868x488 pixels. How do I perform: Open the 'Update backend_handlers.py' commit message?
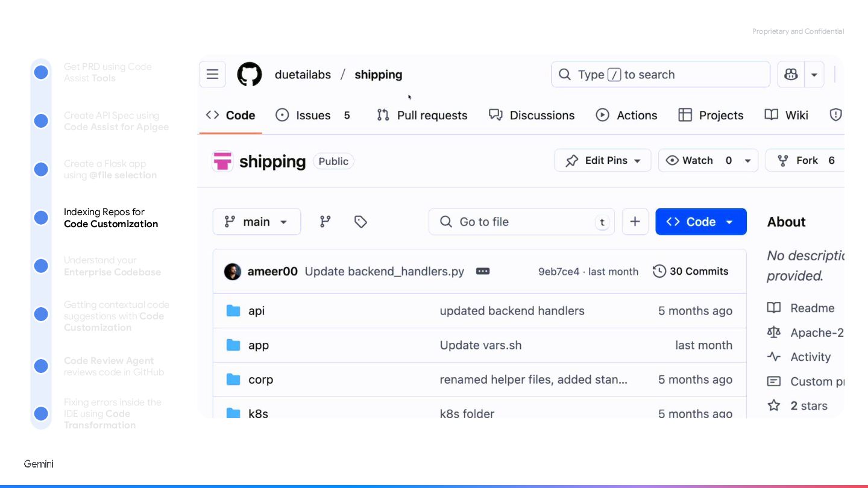pyautogui.click(x=385, y=271)
